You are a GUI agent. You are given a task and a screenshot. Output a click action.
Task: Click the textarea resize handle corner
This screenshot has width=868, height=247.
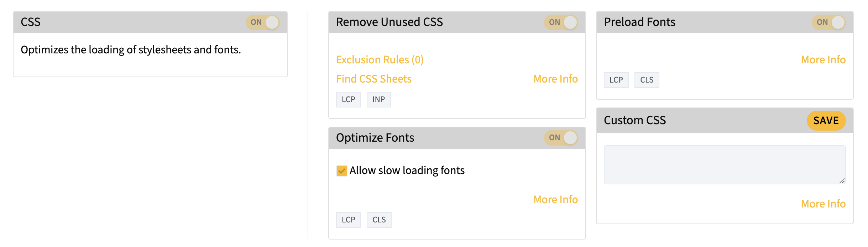pos(842,181)
